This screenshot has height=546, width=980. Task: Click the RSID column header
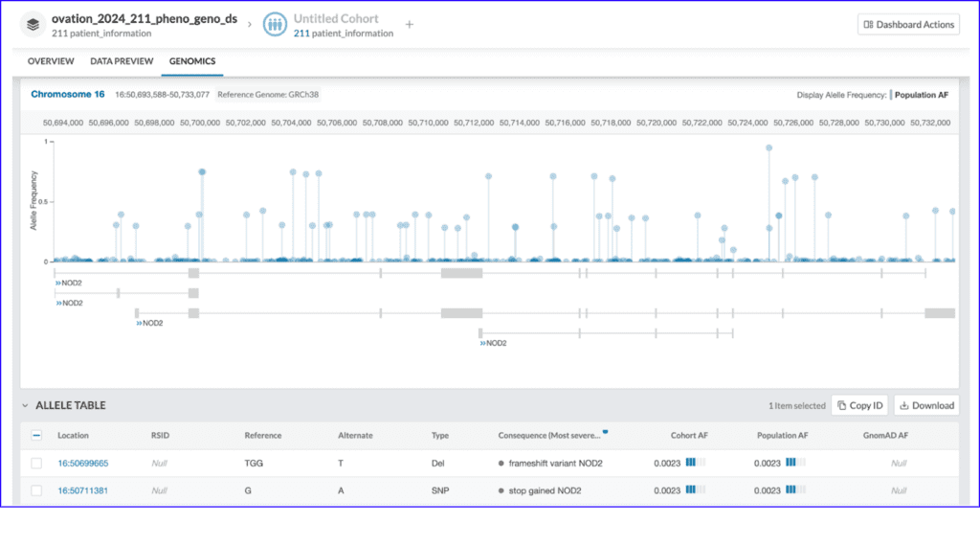coord(160,435)
